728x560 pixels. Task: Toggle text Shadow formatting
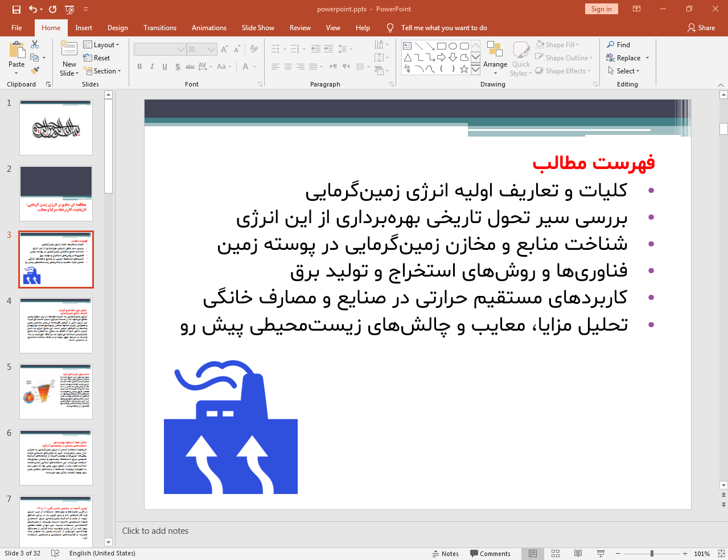pos(178,67)
